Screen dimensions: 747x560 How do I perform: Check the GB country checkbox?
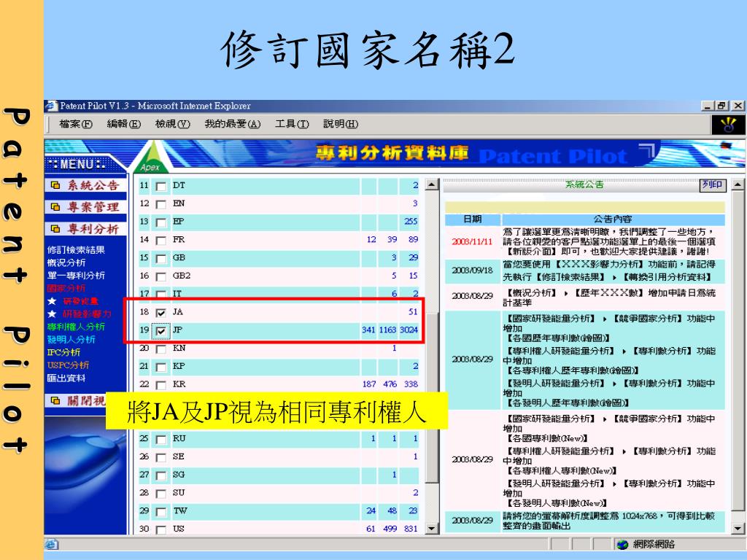tap(161, 259)
